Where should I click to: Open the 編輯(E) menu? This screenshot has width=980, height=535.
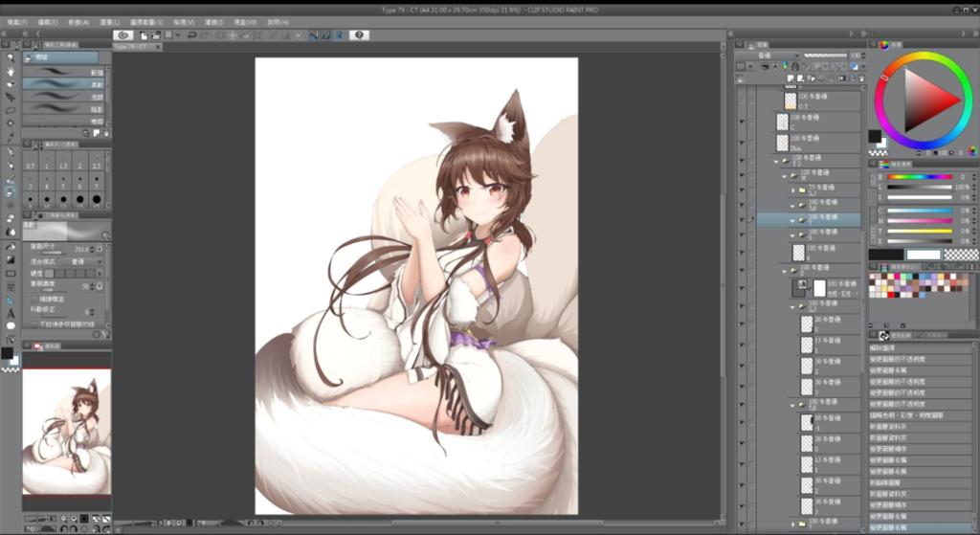48,22
